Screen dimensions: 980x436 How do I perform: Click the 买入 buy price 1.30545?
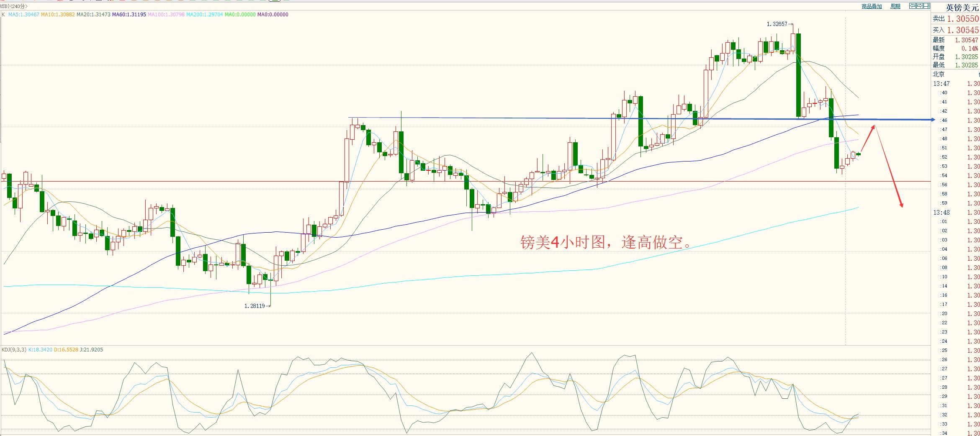point(962,30)
